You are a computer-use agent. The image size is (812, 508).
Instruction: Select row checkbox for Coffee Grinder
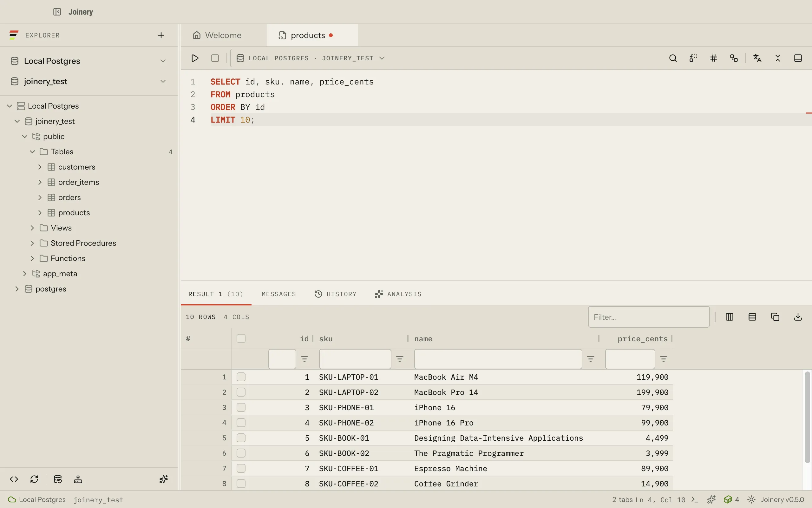(241, 484)
